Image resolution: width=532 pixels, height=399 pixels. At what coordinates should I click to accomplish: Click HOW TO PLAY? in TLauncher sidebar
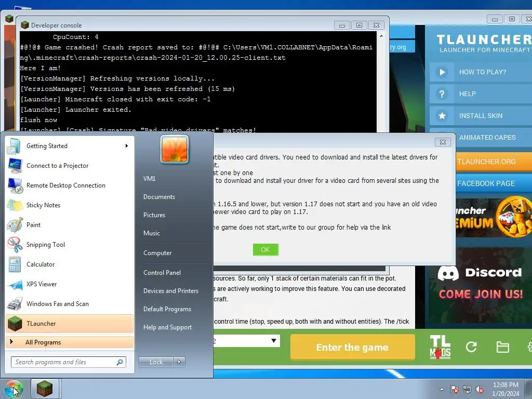tap(483, 72)
